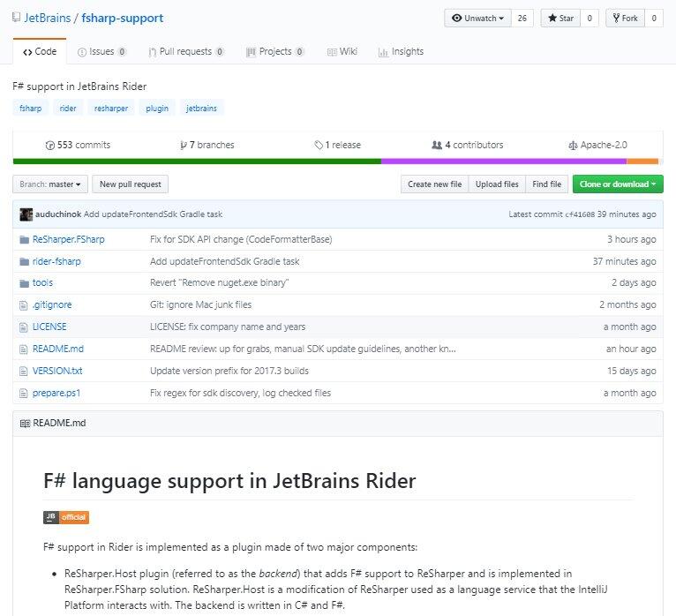Open the Pull requests tab
The height and width of the screenshot is (616, 676).
(x=186, y=52)
